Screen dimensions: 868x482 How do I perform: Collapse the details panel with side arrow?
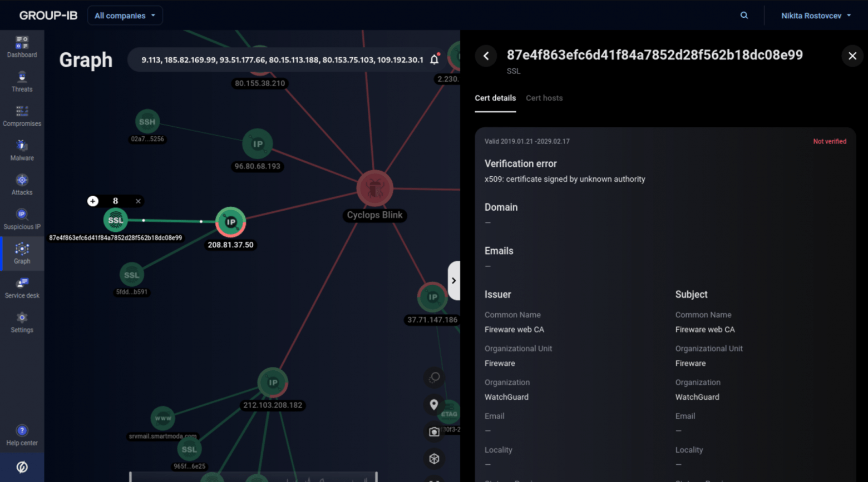click(x=454, y=281)
